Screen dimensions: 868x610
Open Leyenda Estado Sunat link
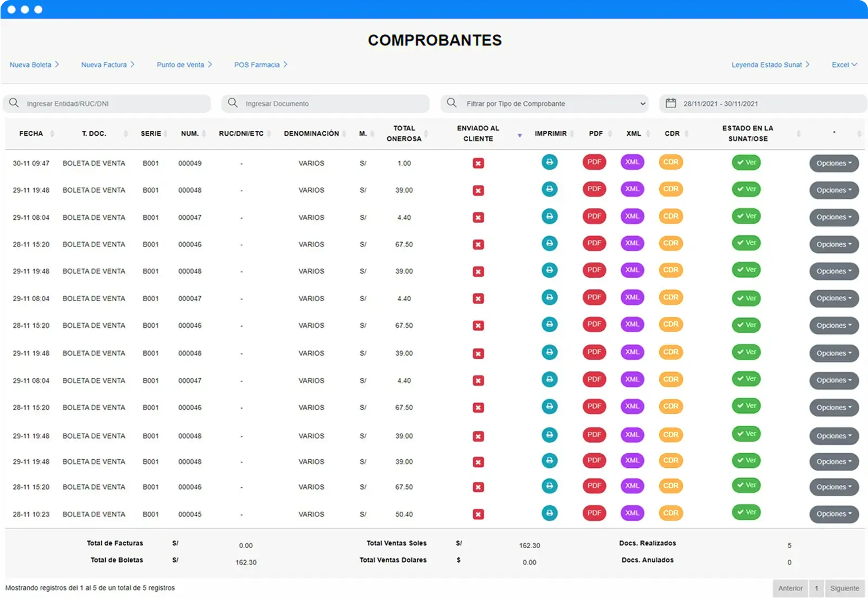(770, 65)
